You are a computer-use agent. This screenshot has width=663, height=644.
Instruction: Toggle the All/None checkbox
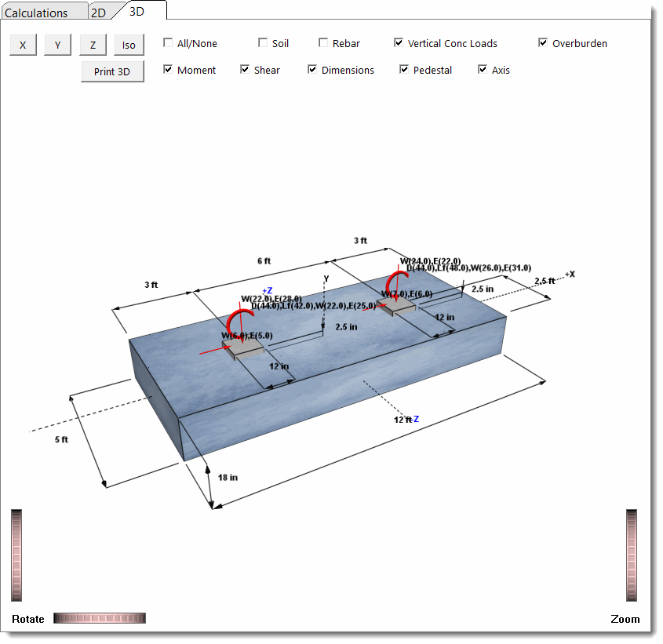coord(167,43)
